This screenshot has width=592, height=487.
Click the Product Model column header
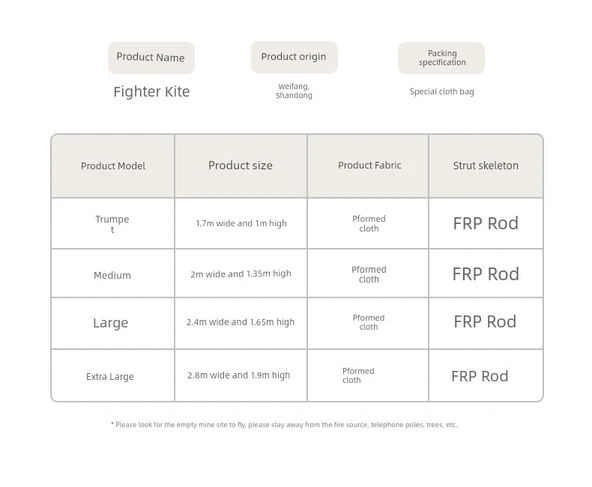click(x=113, y=166)
